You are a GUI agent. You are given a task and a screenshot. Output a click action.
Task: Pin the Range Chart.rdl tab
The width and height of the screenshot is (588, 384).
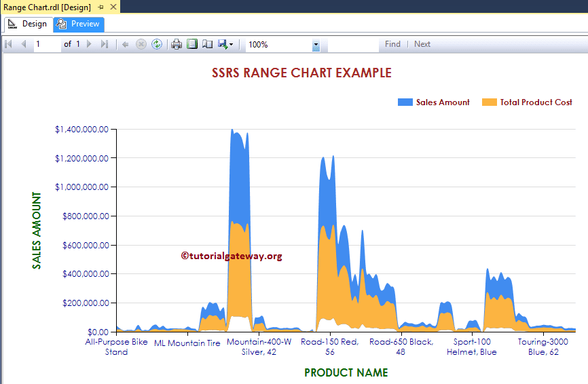(x=101, y=7)
